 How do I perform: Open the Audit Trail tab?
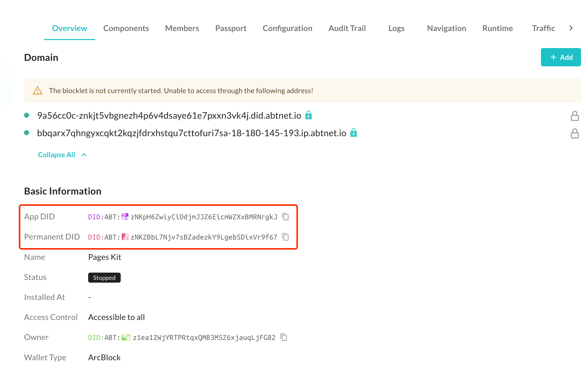[x=347, y=28]
